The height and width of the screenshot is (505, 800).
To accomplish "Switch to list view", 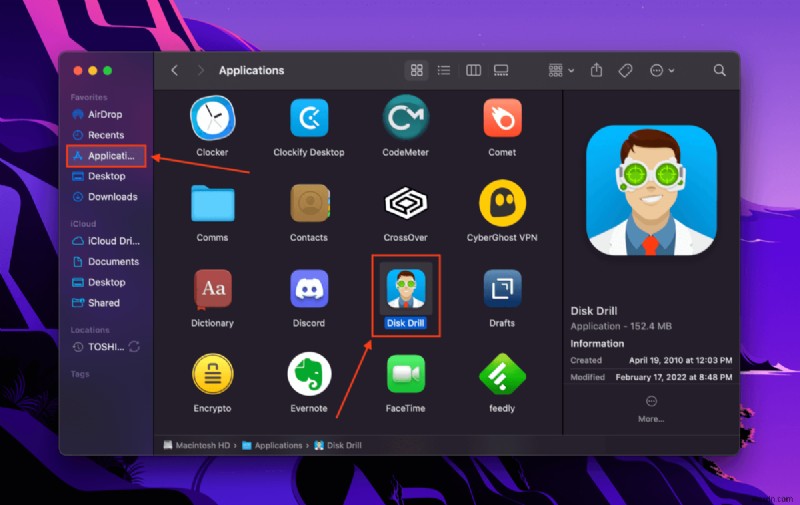I will 444,70.
